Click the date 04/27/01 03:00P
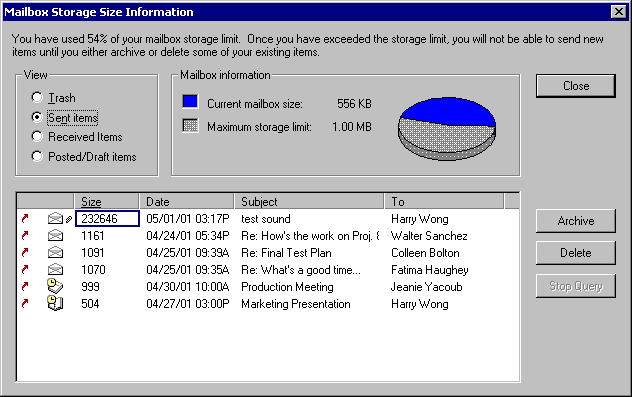This screenshot has width=632, height=397. pos(188,303)
